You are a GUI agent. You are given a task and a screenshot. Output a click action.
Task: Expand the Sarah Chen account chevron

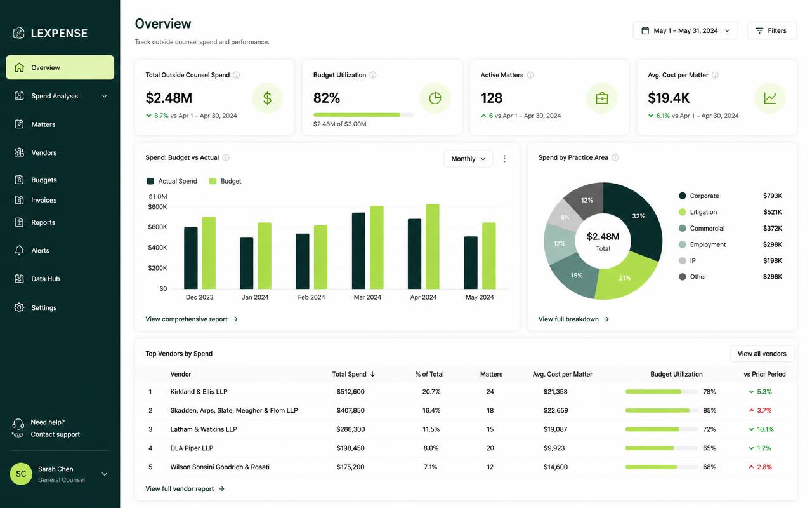tap(105, 474)
